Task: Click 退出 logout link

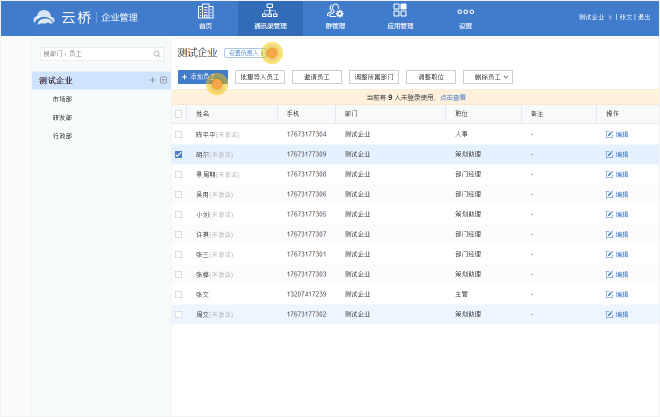Action: click(x=644, y=17)
